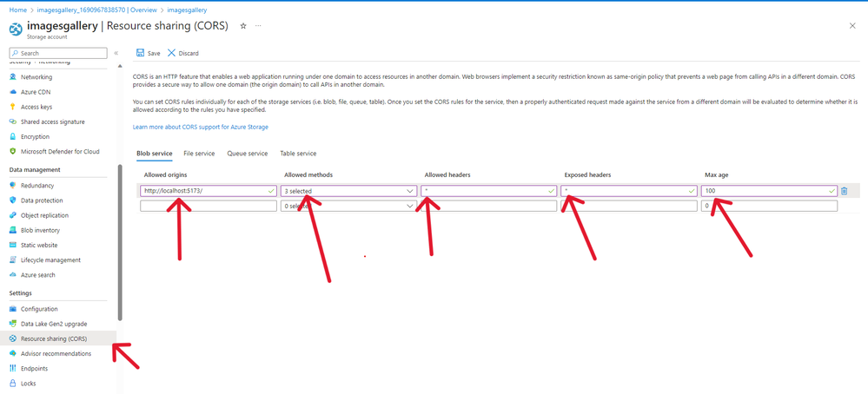
Task: Click the imagesgallery storage account logo
Action: tap(16, 29)
